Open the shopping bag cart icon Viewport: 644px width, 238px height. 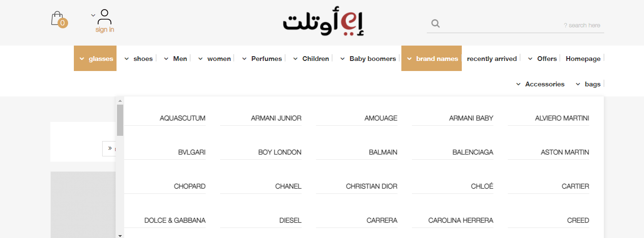point(58,19)
